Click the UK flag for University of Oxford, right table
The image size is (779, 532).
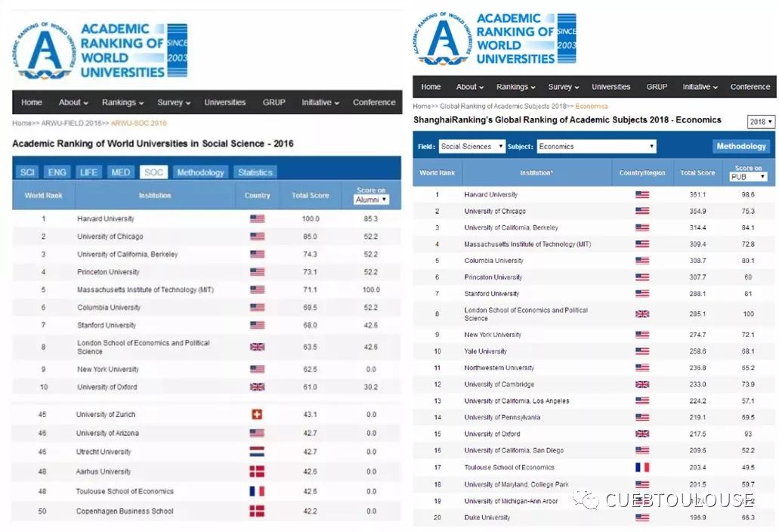[x=642, y=434]
